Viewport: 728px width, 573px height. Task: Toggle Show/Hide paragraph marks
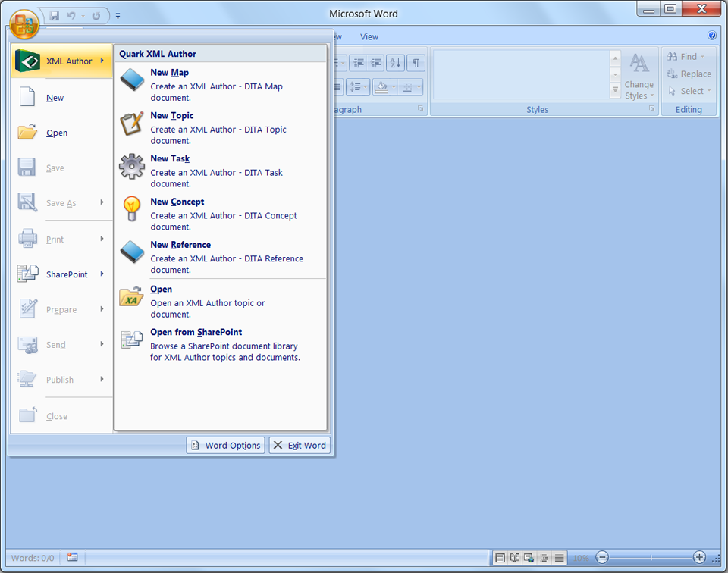(416, 62)
